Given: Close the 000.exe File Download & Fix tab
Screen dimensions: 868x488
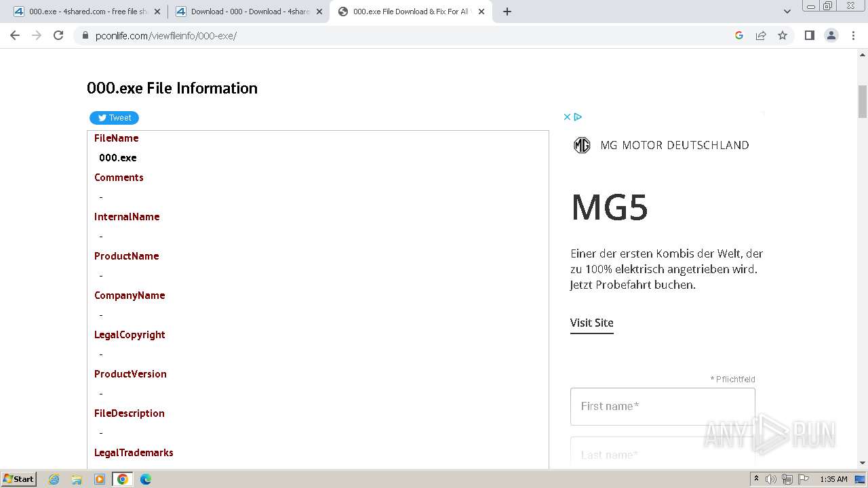Looking at the screenshot, I should click(481, 12).
